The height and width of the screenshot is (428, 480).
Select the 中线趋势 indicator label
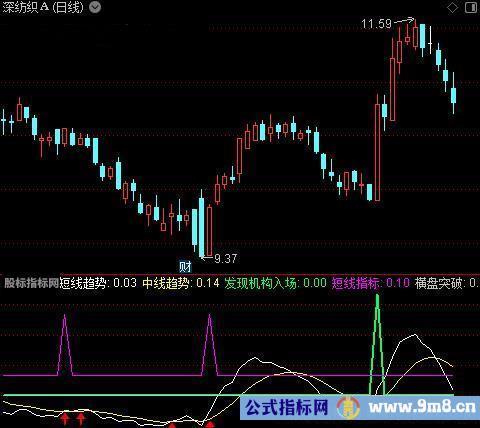pos(166,283)
